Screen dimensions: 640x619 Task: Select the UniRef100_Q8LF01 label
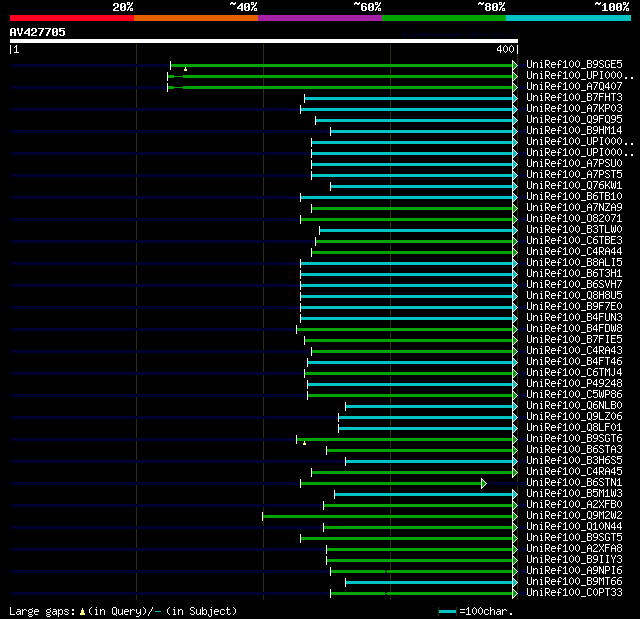[574, 428]
